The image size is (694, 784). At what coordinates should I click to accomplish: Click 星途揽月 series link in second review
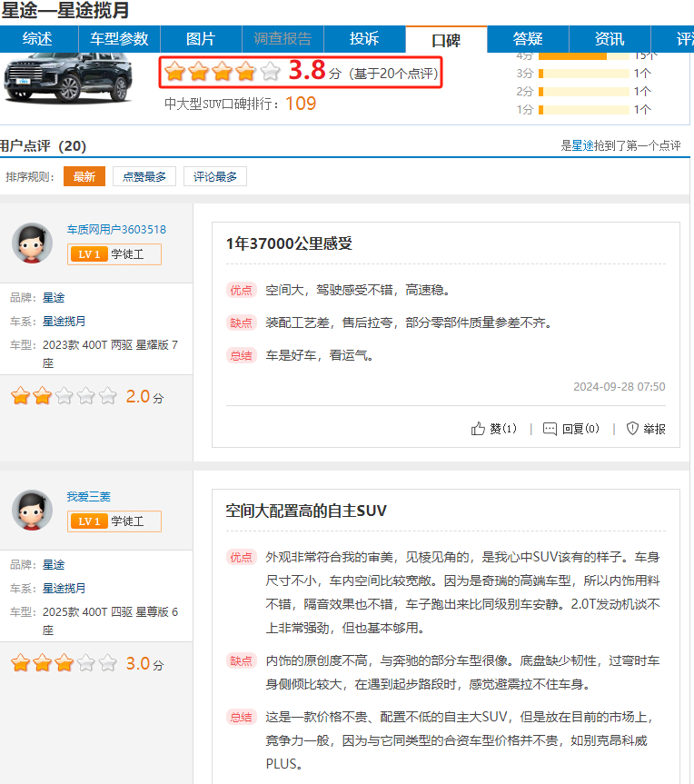click(x=64, y=588)
